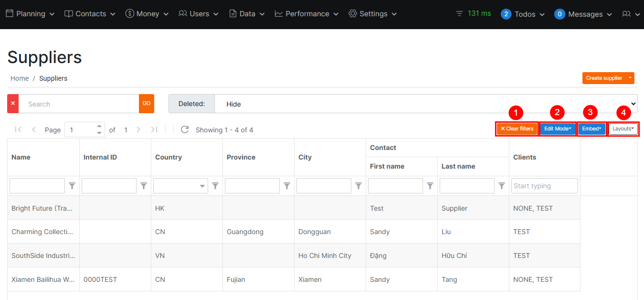Click filter icon for Province column

[x=287, y=186]
